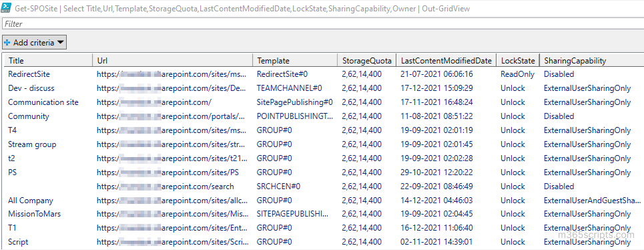
Task: Click date 19-09-2021 02:04:45
Action: click(x=436, y=214)
